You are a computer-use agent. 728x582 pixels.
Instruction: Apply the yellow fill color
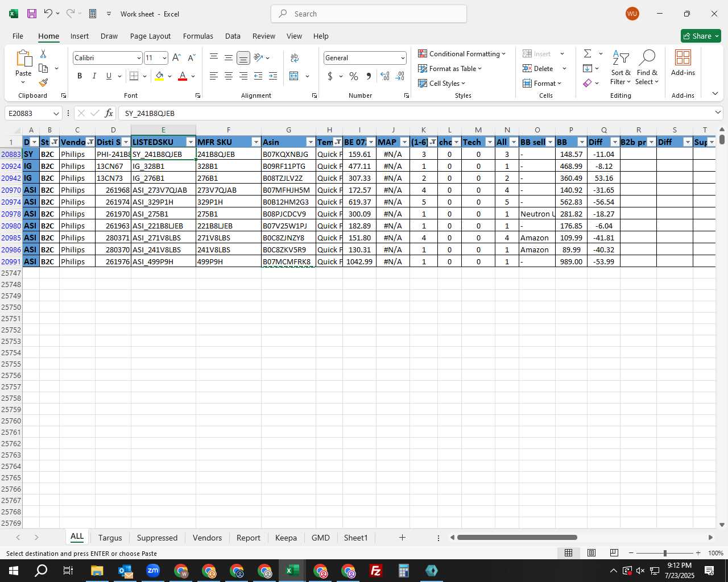tap(159, 76)
